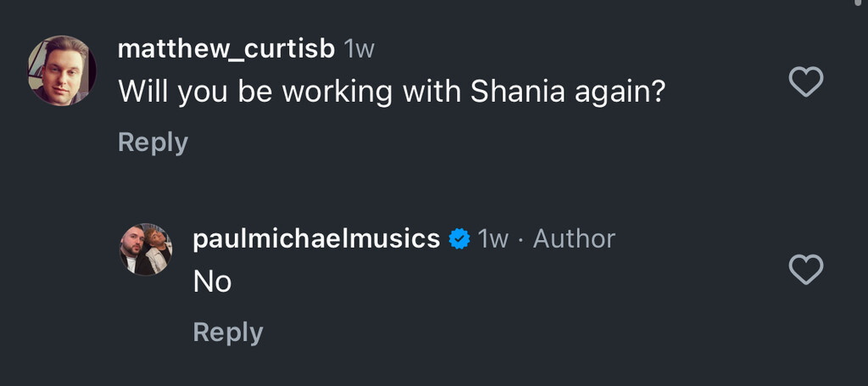Click the 1w timestamp beside matthew_curtisb
The image size is (868, 386).
point(359,49)
